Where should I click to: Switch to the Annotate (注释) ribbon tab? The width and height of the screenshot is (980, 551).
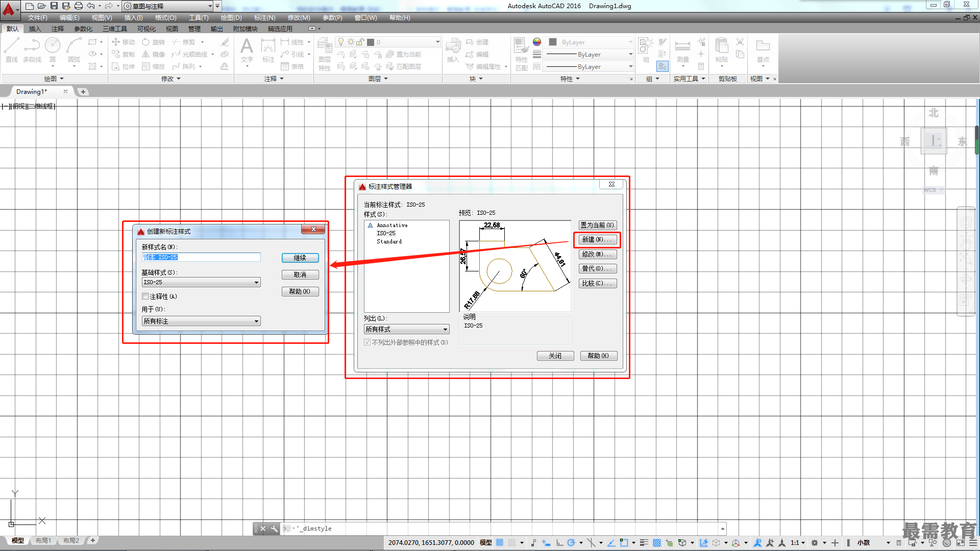tap(58, 29)
